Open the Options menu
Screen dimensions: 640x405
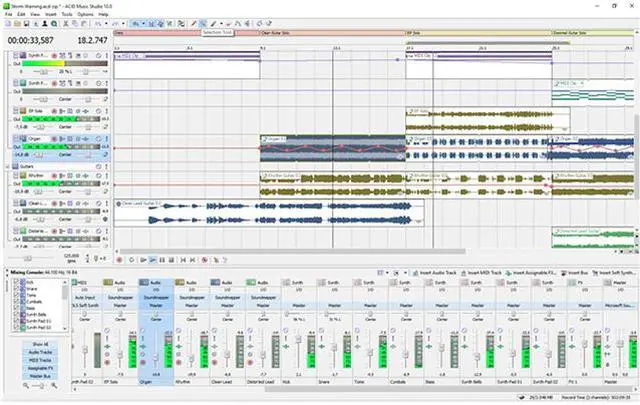[85, 14]
